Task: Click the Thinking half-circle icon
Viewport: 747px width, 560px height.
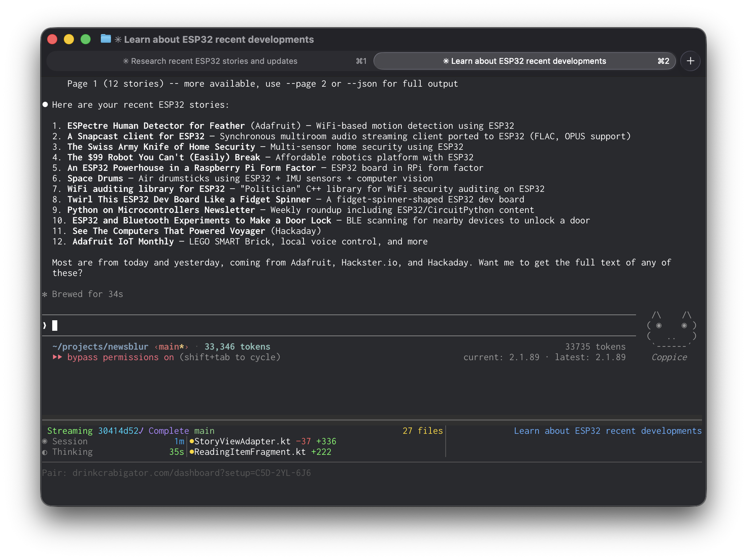Action: [x=45, y=452]
